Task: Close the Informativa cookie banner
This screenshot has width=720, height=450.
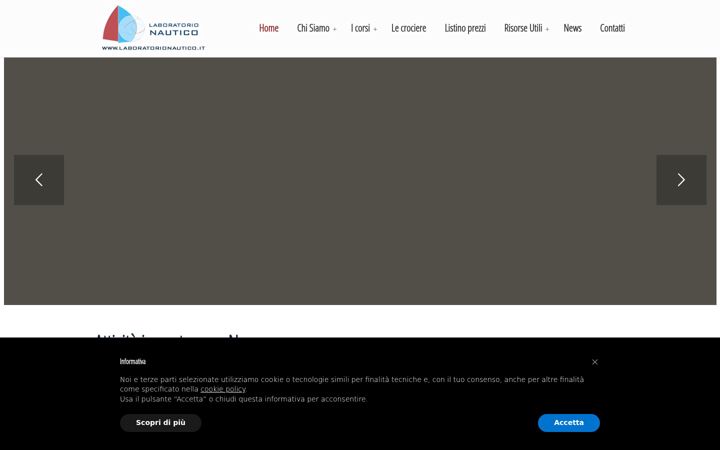Action: tap(595, 362)
